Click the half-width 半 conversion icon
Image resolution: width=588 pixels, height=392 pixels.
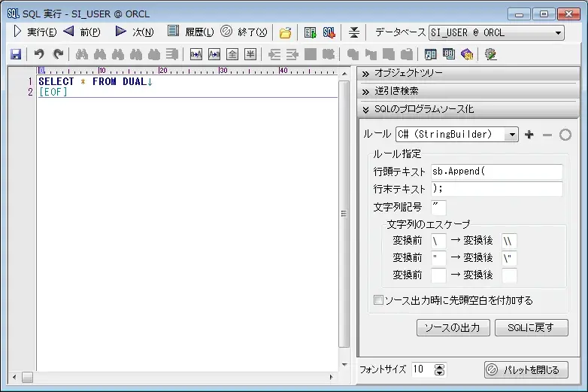click(x=250, y=54)
